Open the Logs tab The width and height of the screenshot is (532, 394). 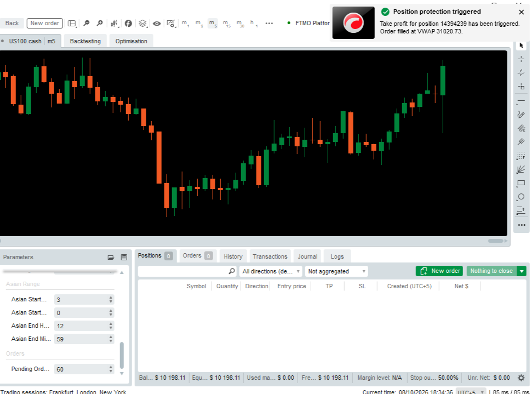[x=337, y=256]
